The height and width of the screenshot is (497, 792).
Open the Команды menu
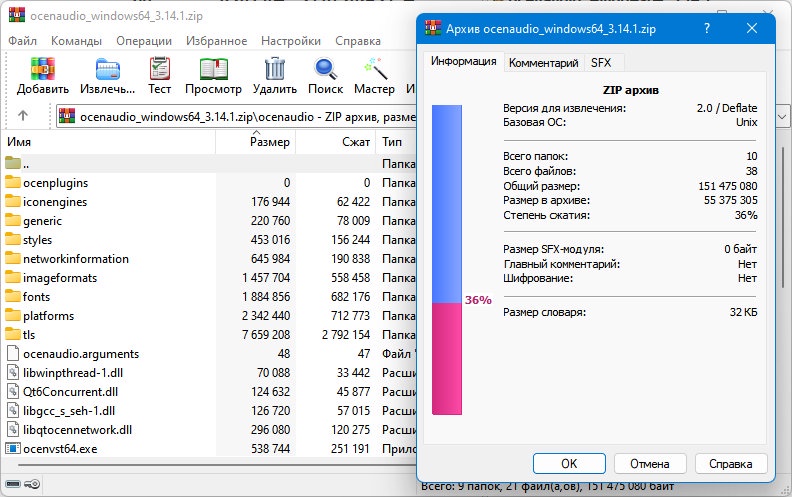[76, 41]
